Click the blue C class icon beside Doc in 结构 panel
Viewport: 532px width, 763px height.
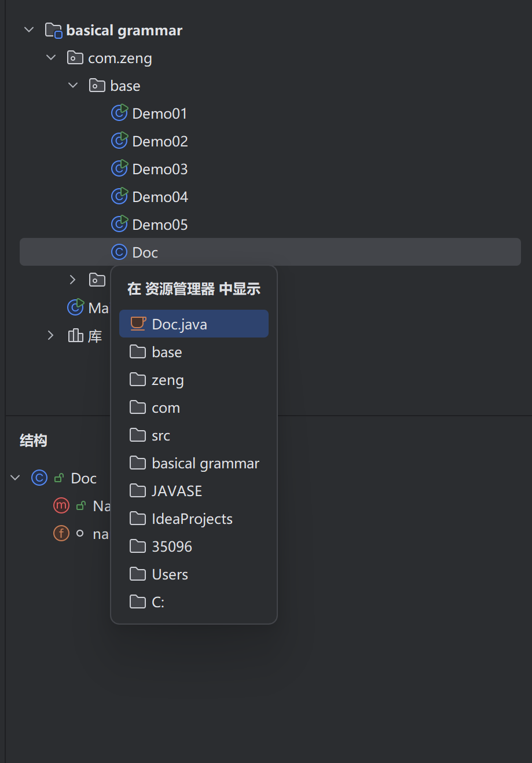pyautogui.click(x=39, y=478)
